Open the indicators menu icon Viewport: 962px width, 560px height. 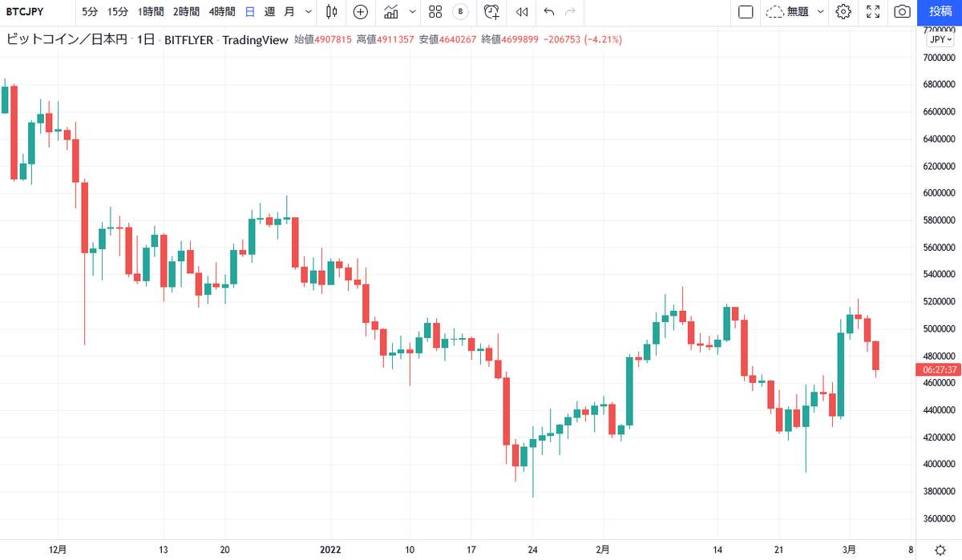pyautogui.click(x=391, y=12)
